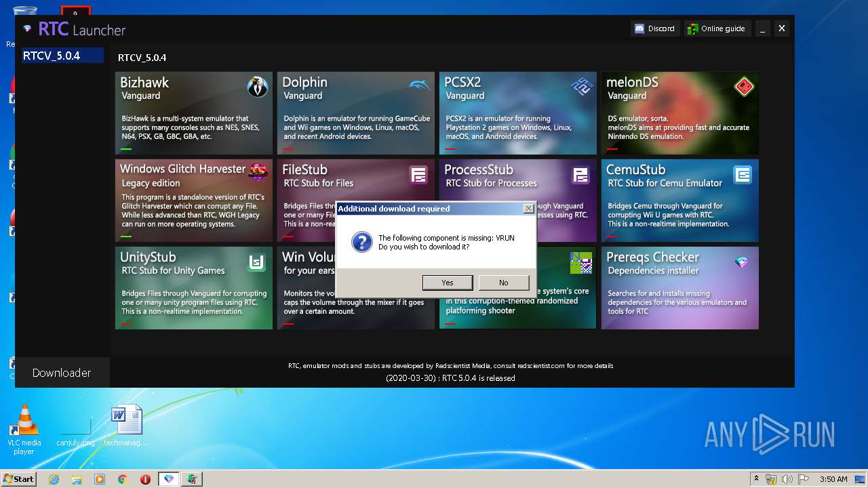Open the canjuly.png desktop file

pyautogui.click(x=75, y=430)
